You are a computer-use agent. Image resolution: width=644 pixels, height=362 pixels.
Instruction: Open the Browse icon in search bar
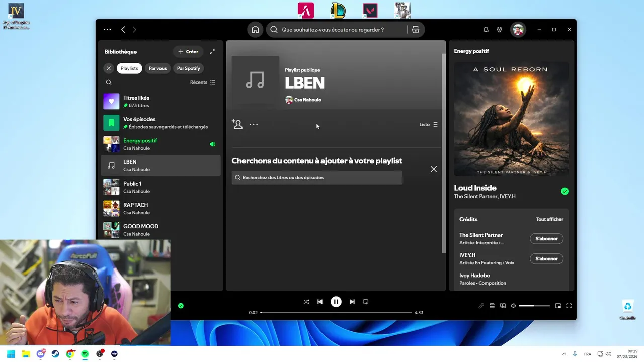click(416, 30)
